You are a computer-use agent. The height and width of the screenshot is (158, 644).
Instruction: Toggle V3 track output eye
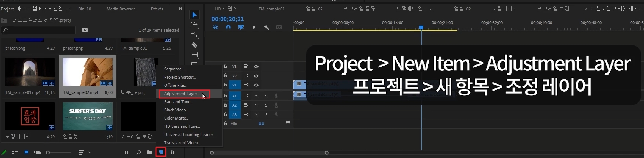[256, 66]
